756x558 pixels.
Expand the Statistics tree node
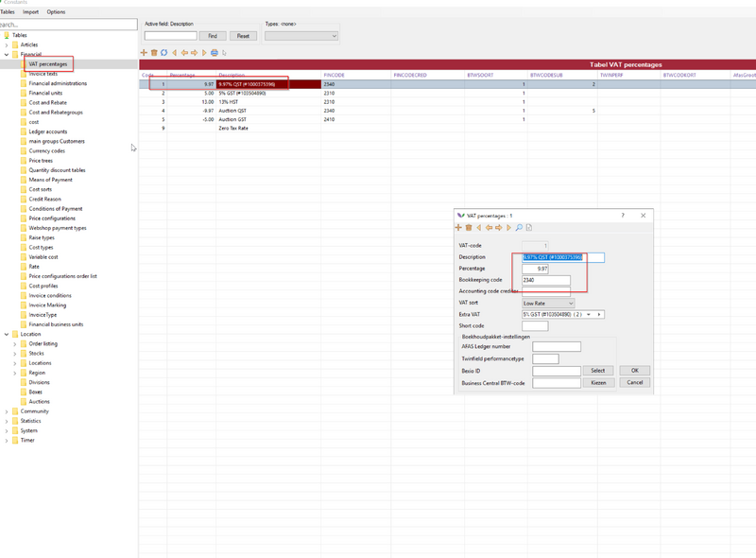pos(7,421)
